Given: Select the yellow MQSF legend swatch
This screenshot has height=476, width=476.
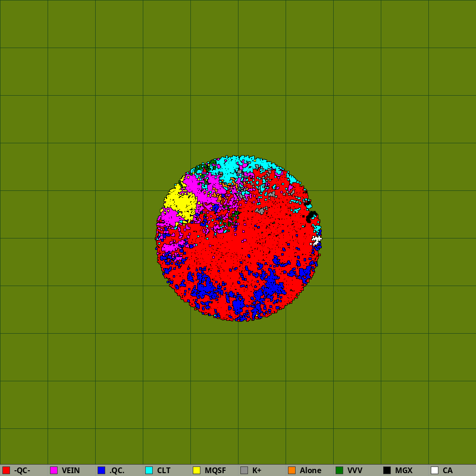Looking at the screenshot, I should tap(197, 470).
